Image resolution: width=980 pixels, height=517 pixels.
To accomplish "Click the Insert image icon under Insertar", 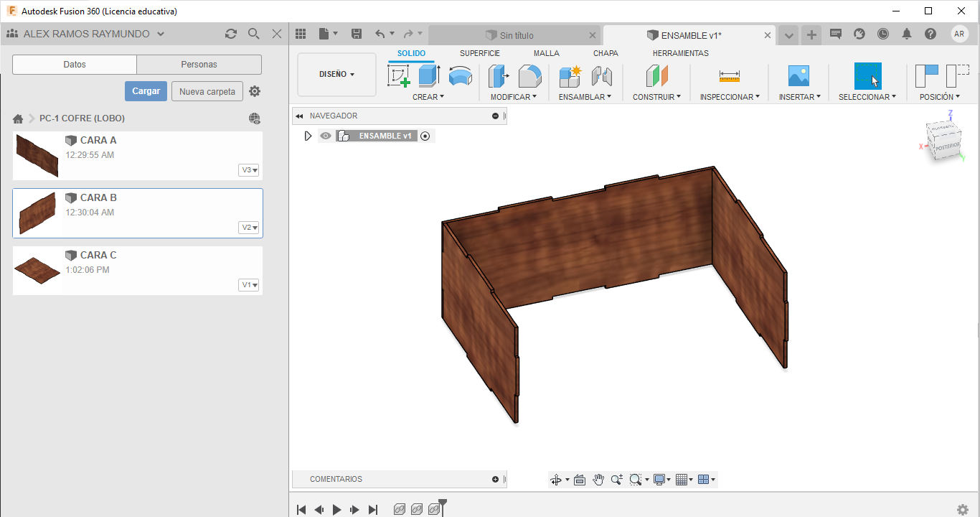I will (x=798, y=75).
